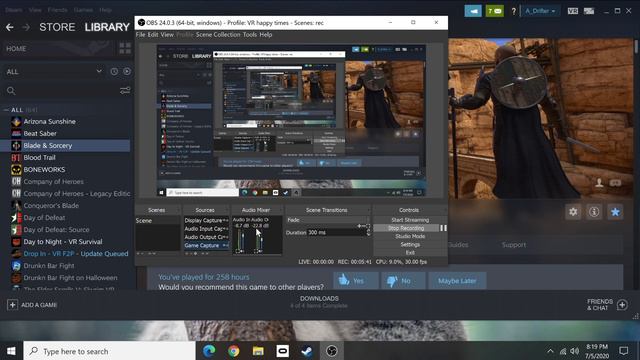
Task: Toggle Audio Input Capture visibility
Action: 225,229
